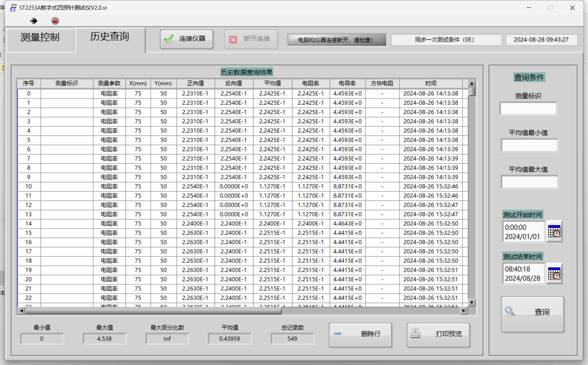588x365 pixels.
Task: Click the 打印预览 printer button
Action: coord(438,334)
